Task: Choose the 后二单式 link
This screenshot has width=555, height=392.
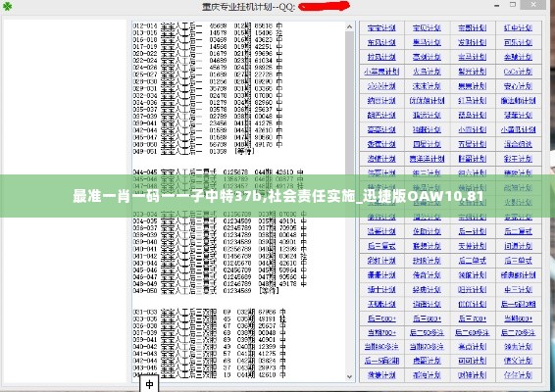Action: [473, 261]
